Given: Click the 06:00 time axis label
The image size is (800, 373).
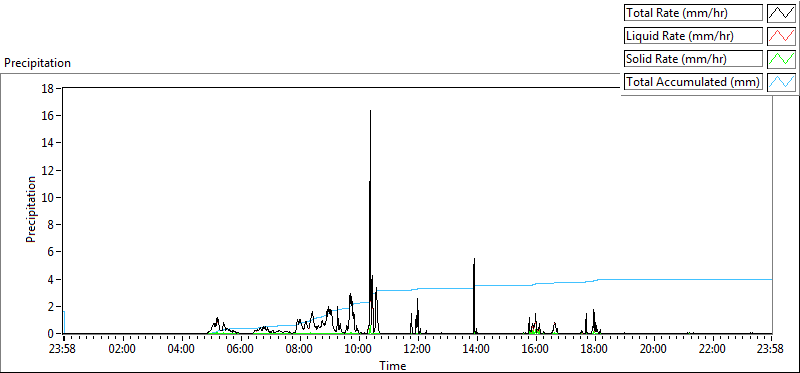Looking at the screenshot, I should click(241, 350).
